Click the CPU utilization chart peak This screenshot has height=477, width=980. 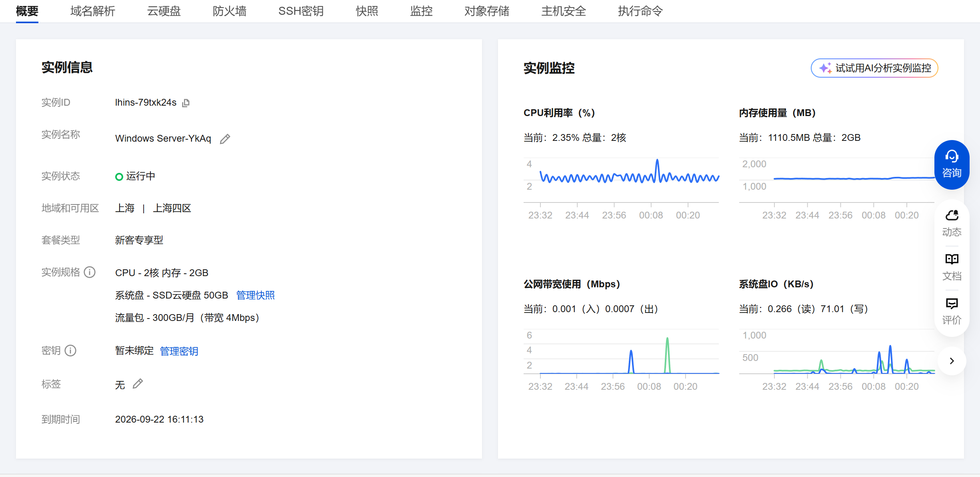(658, 160)
